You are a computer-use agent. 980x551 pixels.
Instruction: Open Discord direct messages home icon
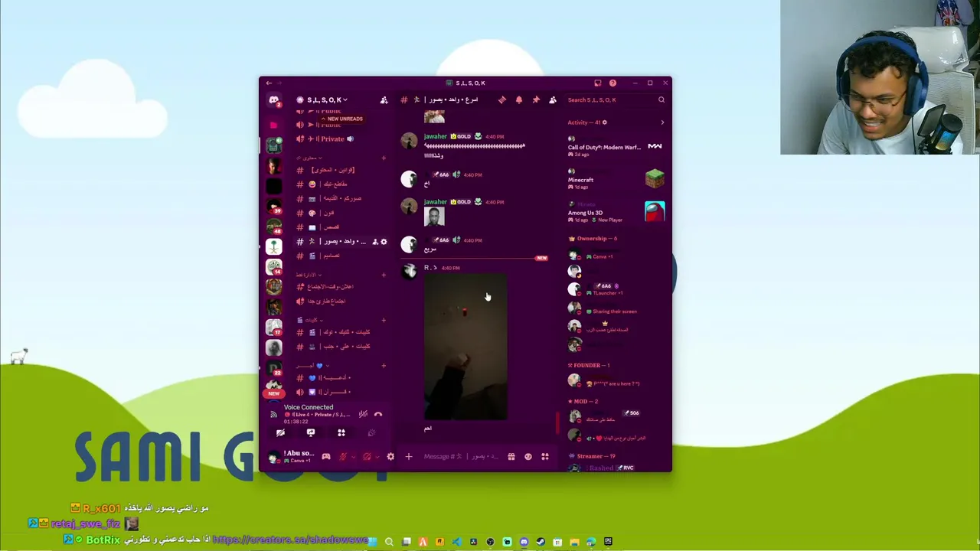pyautogui.click(x=274, y=100)
